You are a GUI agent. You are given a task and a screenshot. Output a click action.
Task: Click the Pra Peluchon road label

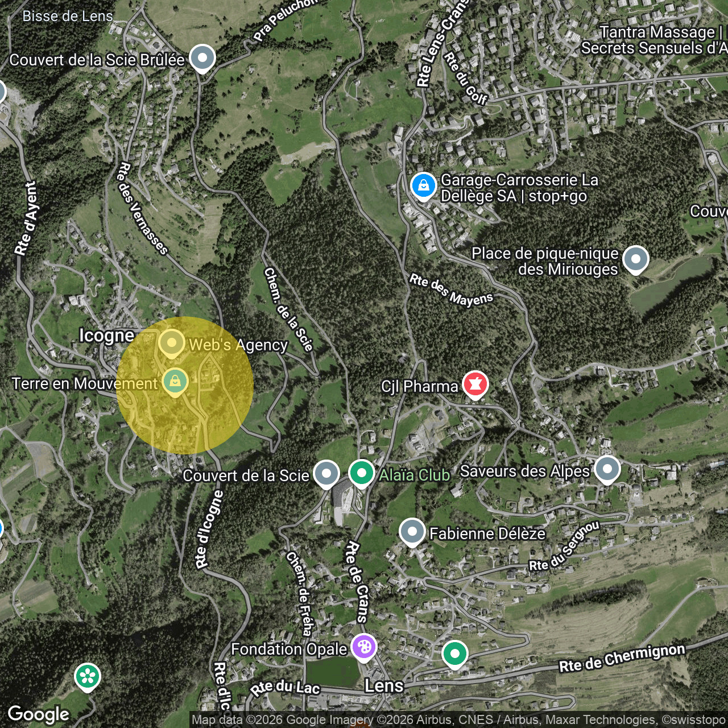pos(286,19)
